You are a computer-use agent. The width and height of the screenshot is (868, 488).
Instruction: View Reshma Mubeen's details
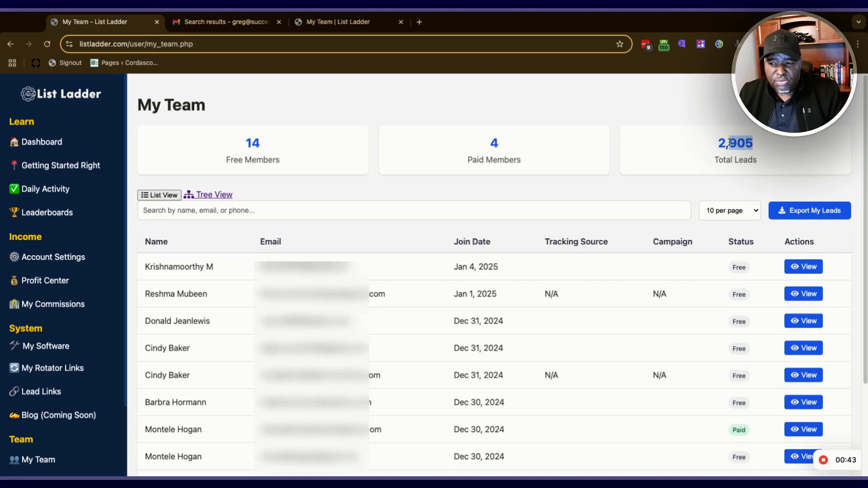[x=803, y=294]
